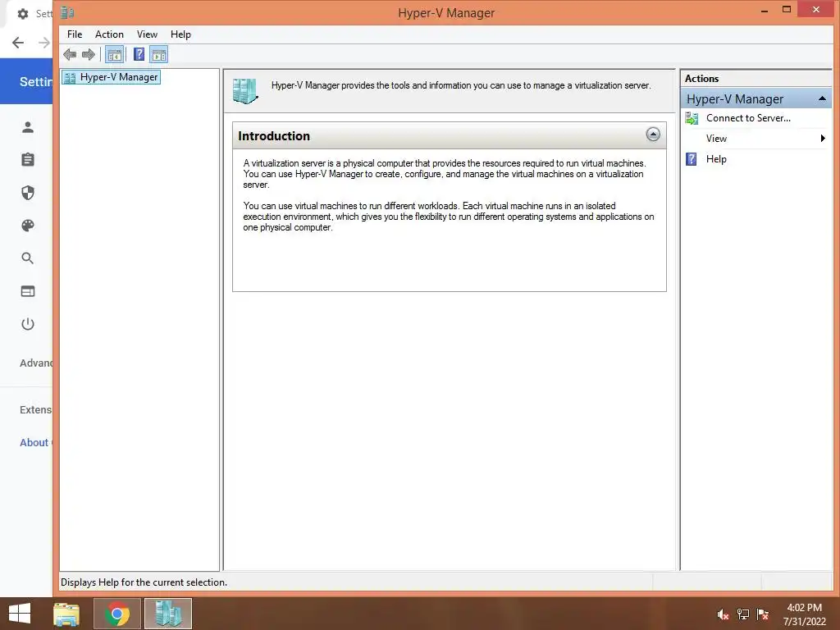Viewport: 840px width, 630px height.
Task: Select Hyper-V Manager node in console tree
Action: click(x=111, y=77)
